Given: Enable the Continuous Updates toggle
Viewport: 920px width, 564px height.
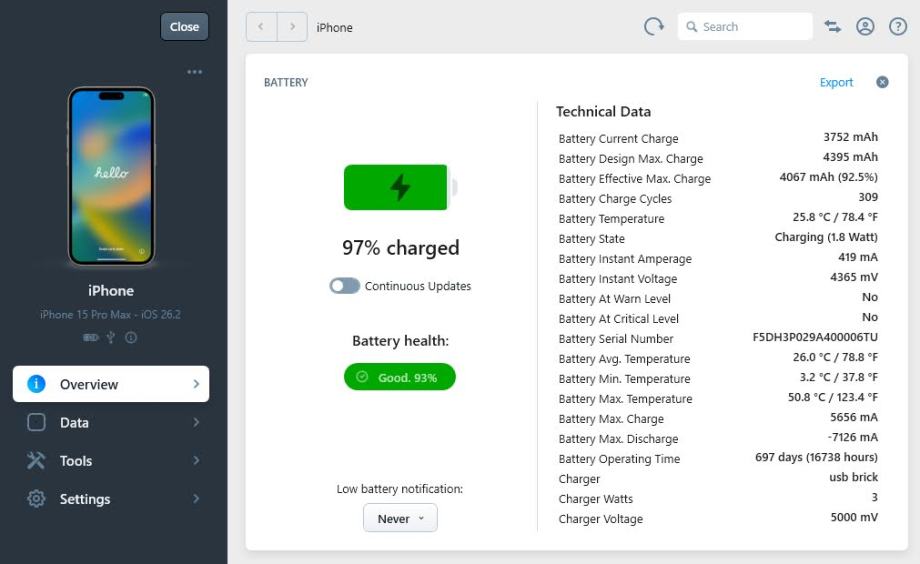Looking at the screenshot, I should click(344, 286).
